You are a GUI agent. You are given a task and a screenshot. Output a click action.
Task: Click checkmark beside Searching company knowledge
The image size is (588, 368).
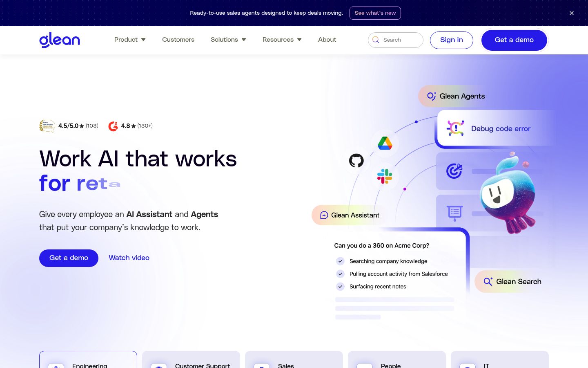(340, 261)
